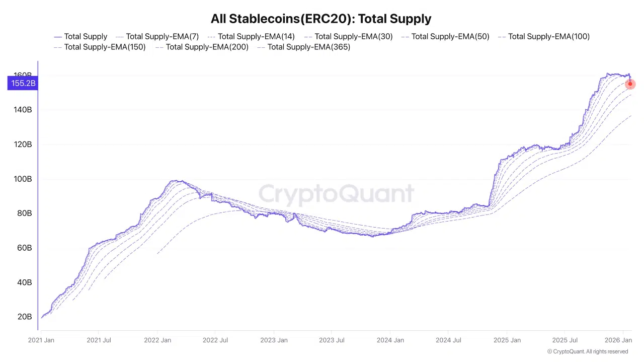644x362 pixels.
Task: Toggle Total Supply-EMA(365) in the legend
Action: [x=303, y=47]
